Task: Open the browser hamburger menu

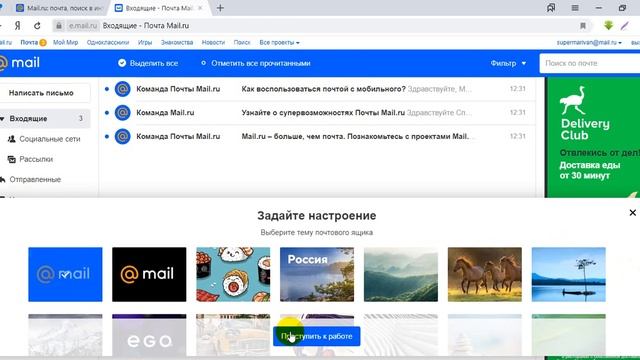Action: pyautogui.click(x=575, y=8)
